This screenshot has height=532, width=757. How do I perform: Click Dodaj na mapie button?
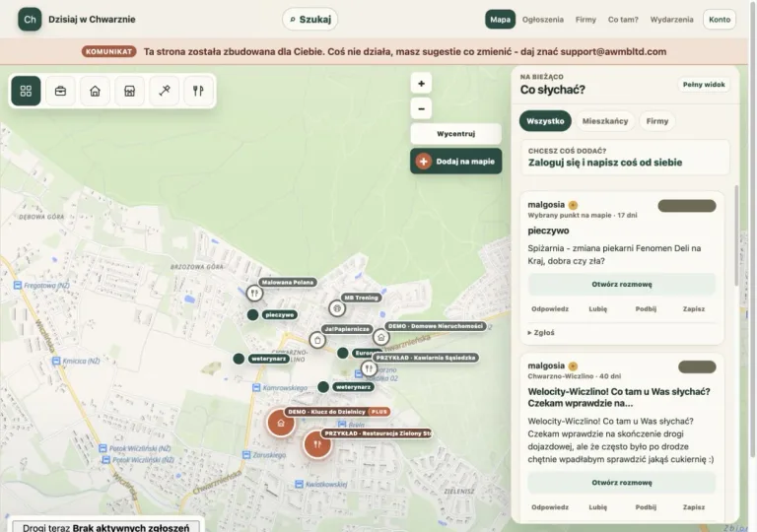(455, 162)
